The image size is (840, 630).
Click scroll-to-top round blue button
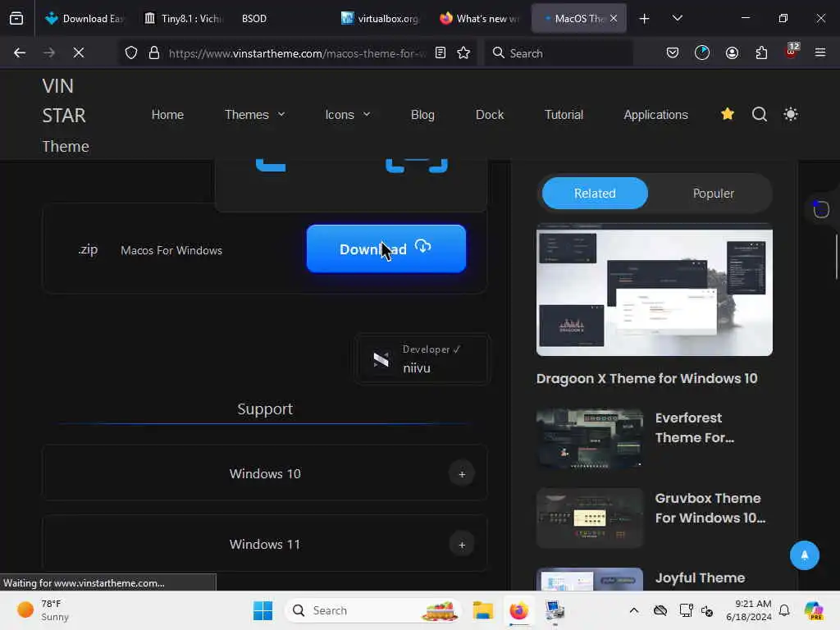pyautogui.click(x=804, y=555)
